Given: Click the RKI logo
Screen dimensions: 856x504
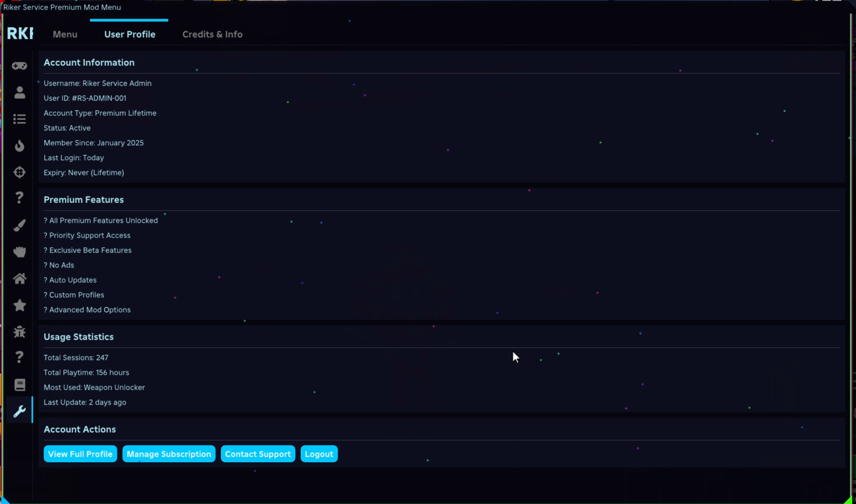Looking at the screenshot, I should (x=20, y=34).
